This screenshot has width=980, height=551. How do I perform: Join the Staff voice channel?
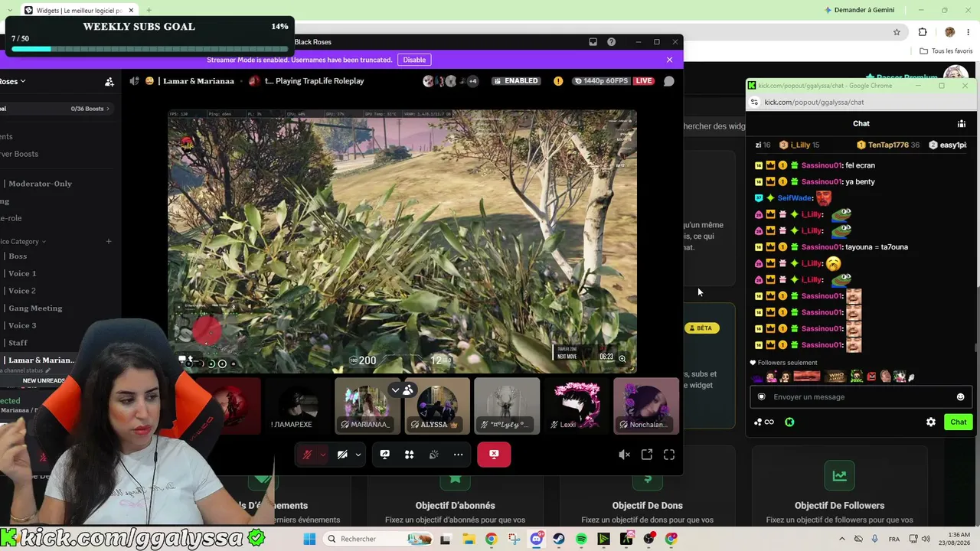(x=18, y=343)
